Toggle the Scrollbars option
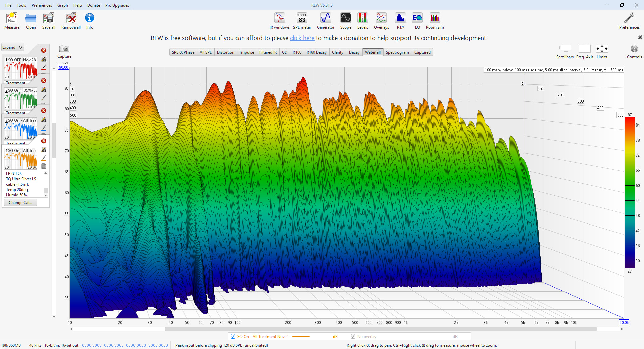Image resolution: width=644 pixels, height=349 pixels. [x=565, y=49]
